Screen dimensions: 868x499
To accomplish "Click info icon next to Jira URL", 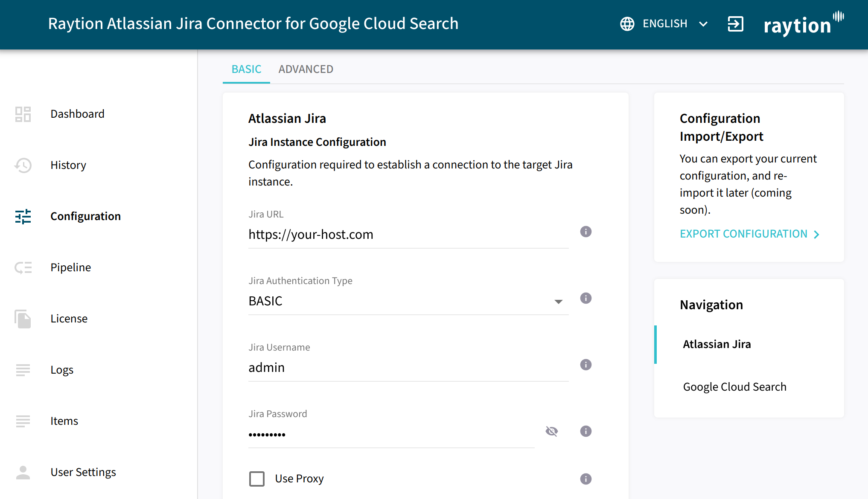I will pos(585,232).
